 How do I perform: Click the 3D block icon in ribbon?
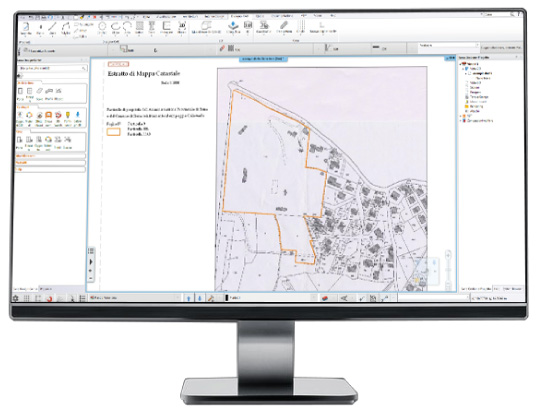pyautogui.click(x=182, y=27)
